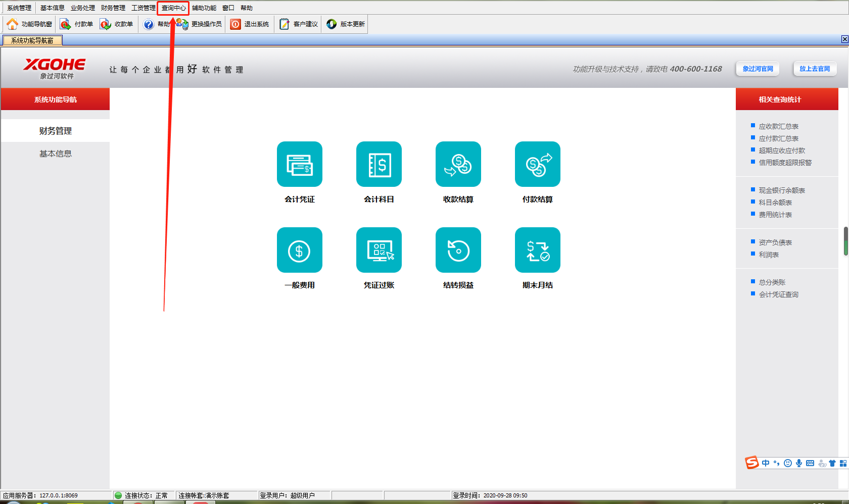Click the IME skin shirt icon

coord(832,463)
